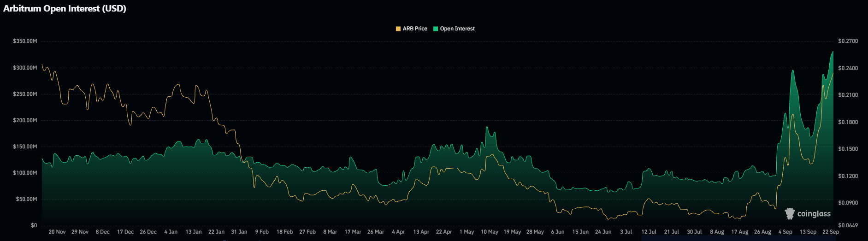
Task: Click the 28 May date label
Action: click(535, 232)
